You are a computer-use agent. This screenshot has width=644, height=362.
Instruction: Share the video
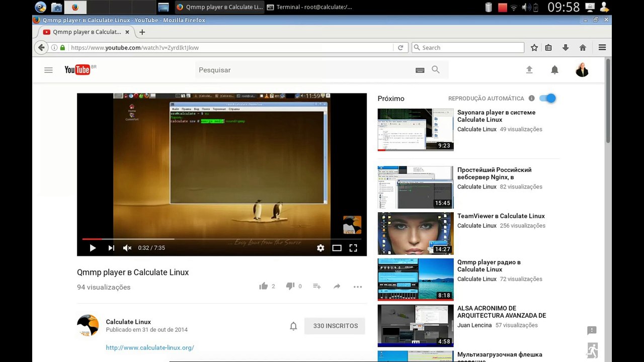tap(337, 286)
